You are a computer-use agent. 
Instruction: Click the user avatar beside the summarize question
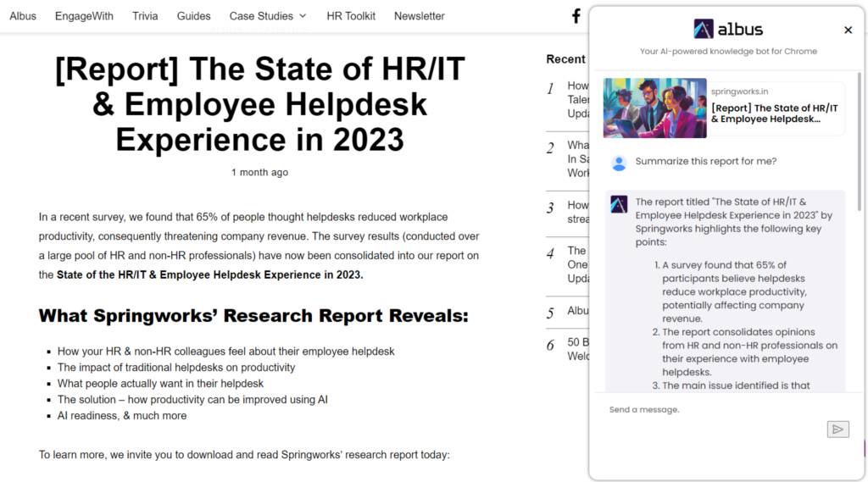coord(619,163)
